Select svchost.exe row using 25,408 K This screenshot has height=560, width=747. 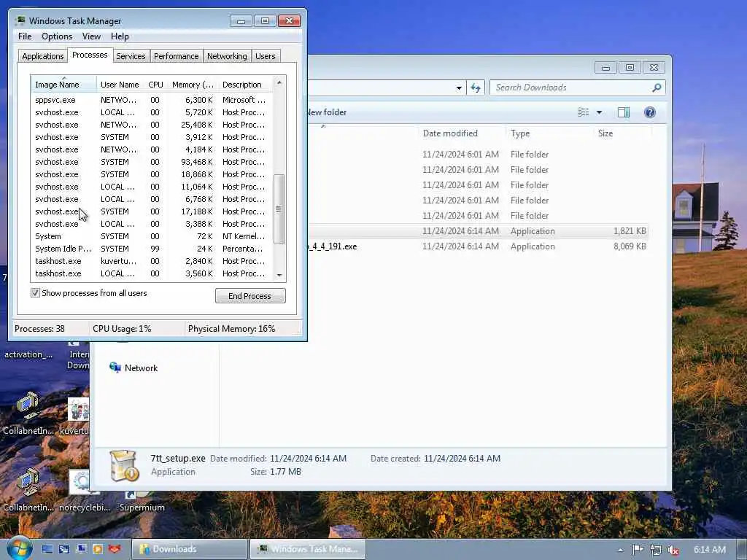pos(152,125)
